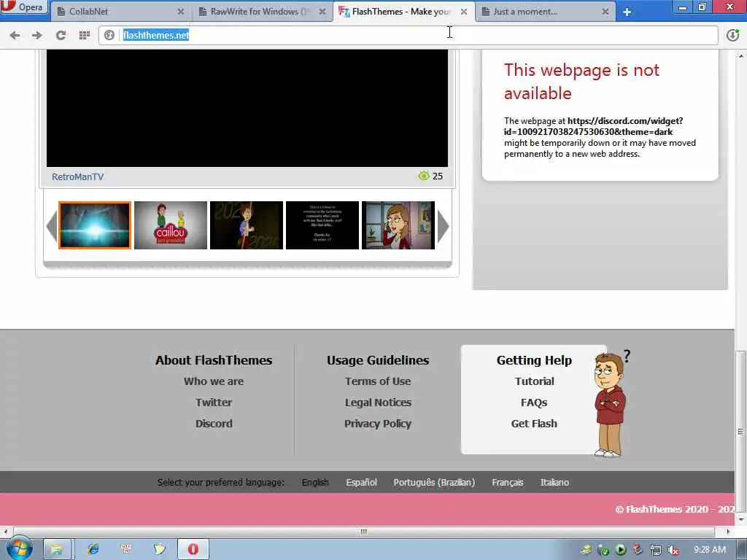This screenshot has height=560, width=747.
Task: Click the flashthemes.net address field
Action: (x=409, y=35)
